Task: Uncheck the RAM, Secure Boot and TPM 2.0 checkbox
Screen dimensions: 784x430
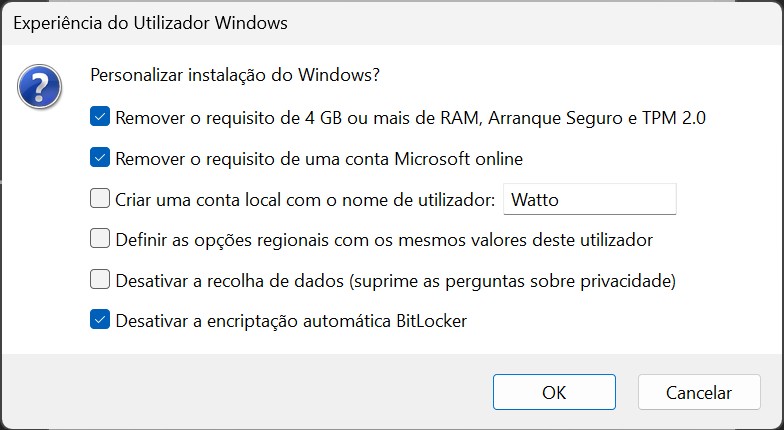Action: [x=100, y=117]
